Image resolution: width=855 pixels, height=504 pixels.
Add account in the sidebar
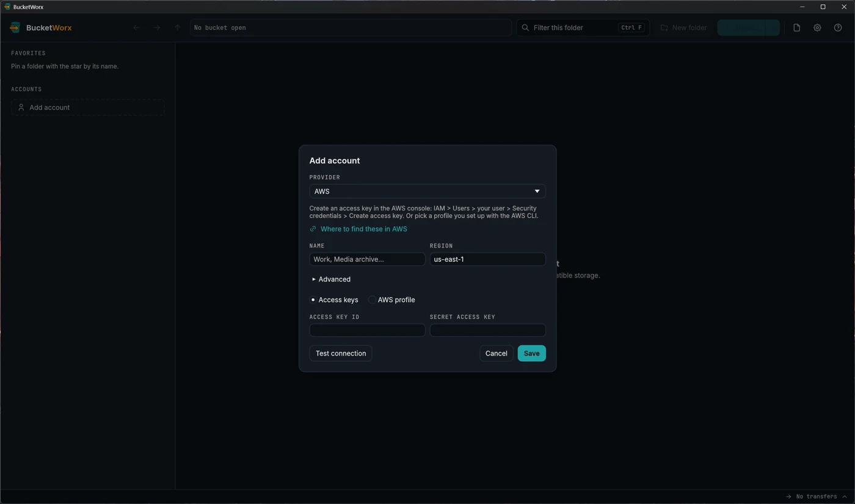pyautogui.click(x=87, y=107)
